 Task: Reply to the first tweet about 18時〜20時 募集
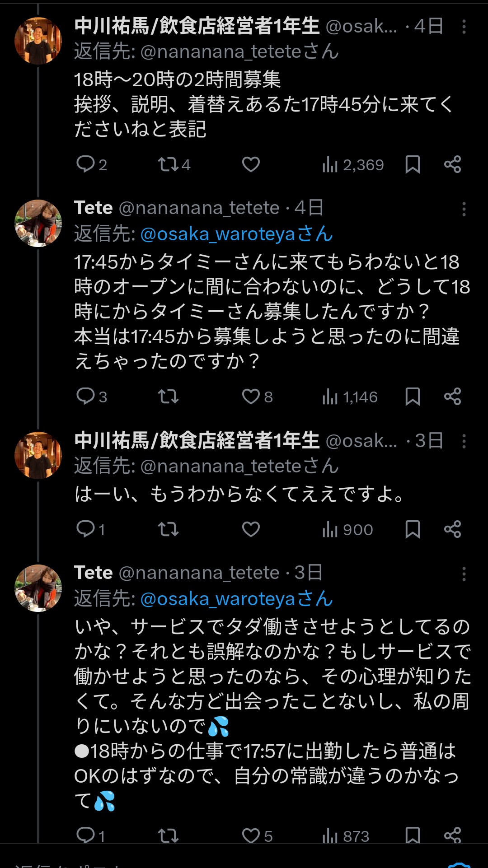click(86, 164)
